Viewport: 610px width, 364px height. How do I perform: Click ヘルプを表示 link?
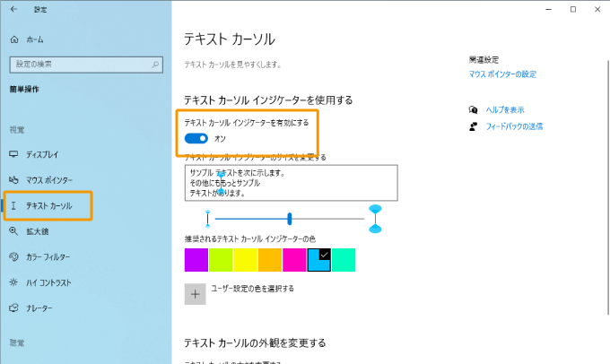pos(505,110)
